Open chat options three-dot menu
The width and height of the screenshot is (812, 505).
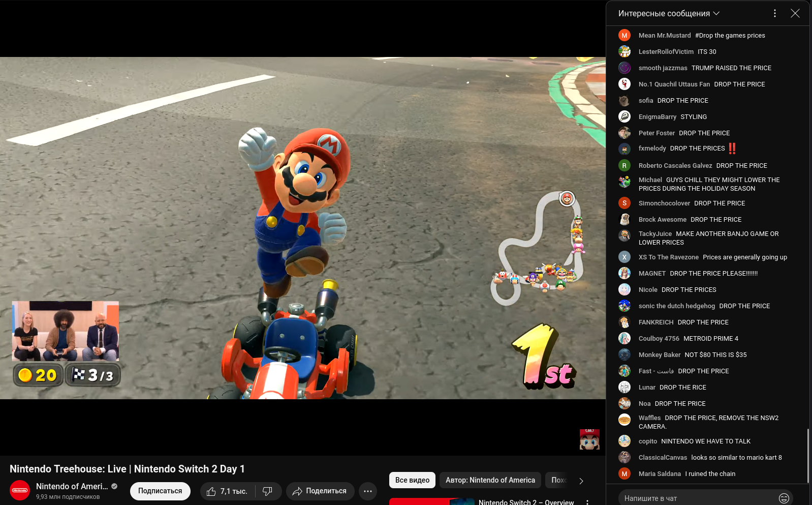774,13
